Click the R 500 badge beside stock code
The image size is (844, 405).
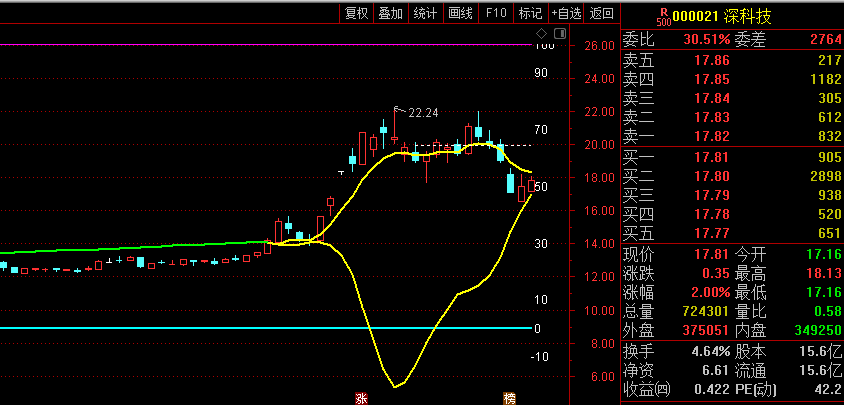pos(664,16)
